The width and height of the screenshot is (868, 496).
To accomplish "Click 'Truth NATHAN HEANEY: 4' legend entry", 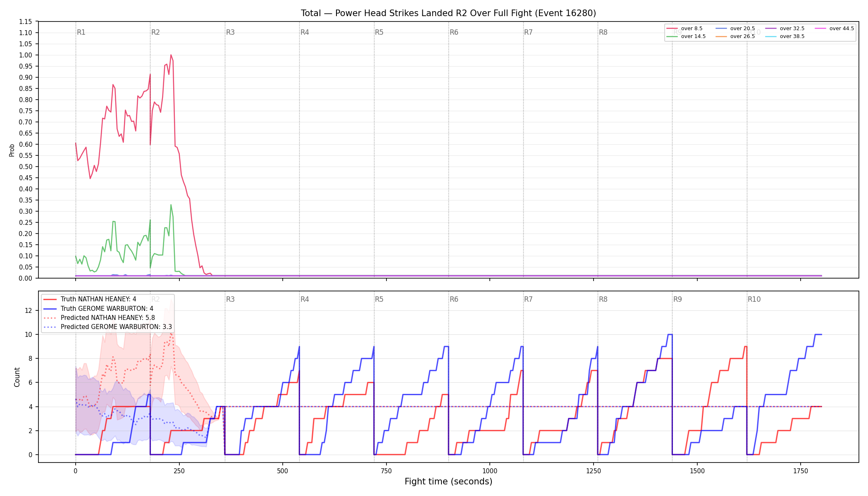I will 90,299.
